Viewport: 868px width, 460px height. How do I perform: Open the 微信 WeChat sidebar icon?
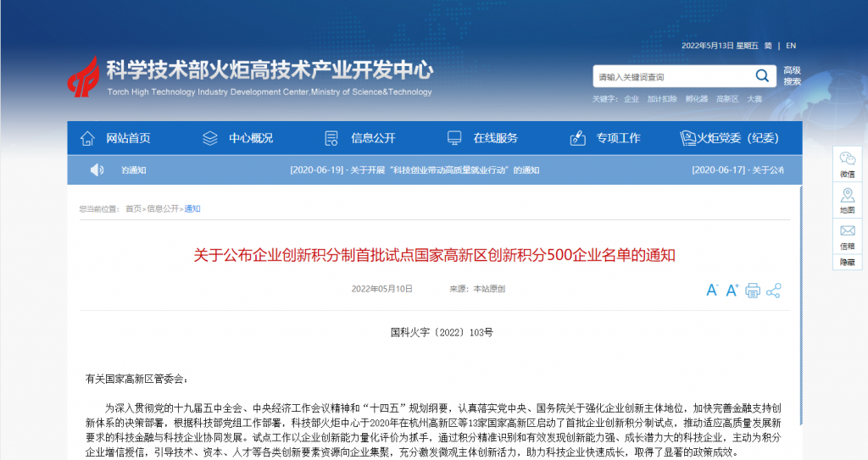(847, 163)
